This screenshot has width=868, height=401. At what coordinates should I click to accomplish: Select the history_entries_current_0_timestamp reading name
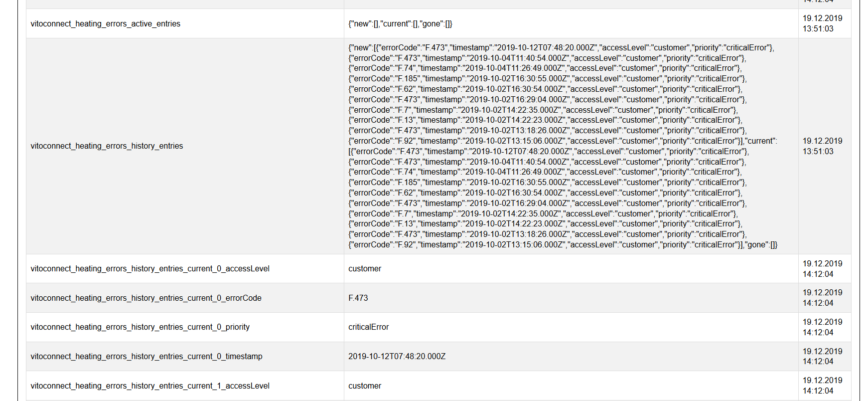(146, 356)
